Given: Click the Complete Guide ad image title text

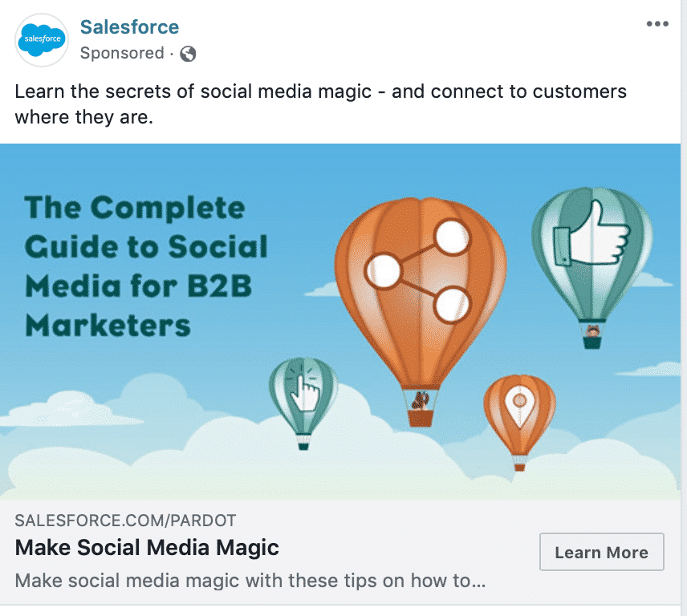Looking at the screenshot, I should (x=146, y=266).
